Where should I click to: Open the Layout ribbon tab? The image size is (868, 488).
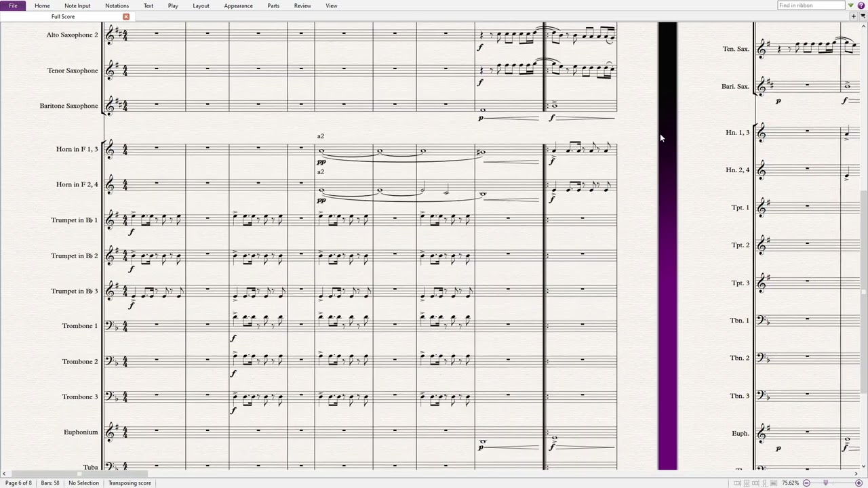point(201,5)
